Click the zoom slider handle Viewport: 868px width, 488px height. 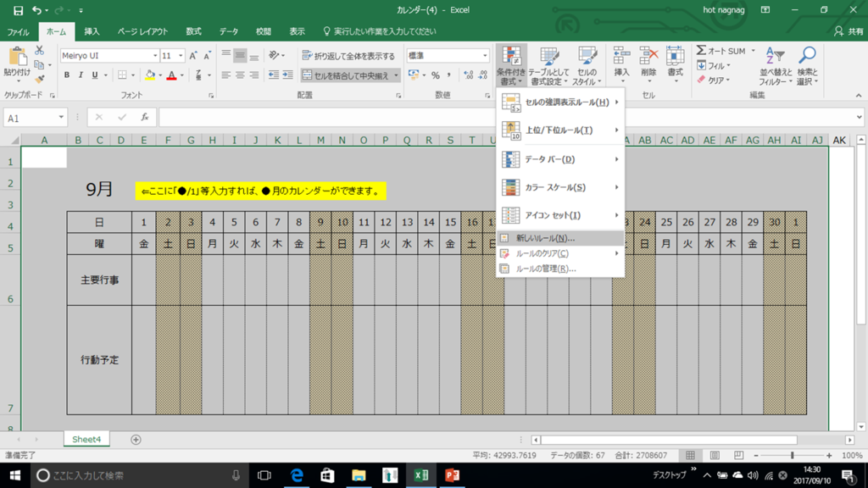(x=793, y=455)
